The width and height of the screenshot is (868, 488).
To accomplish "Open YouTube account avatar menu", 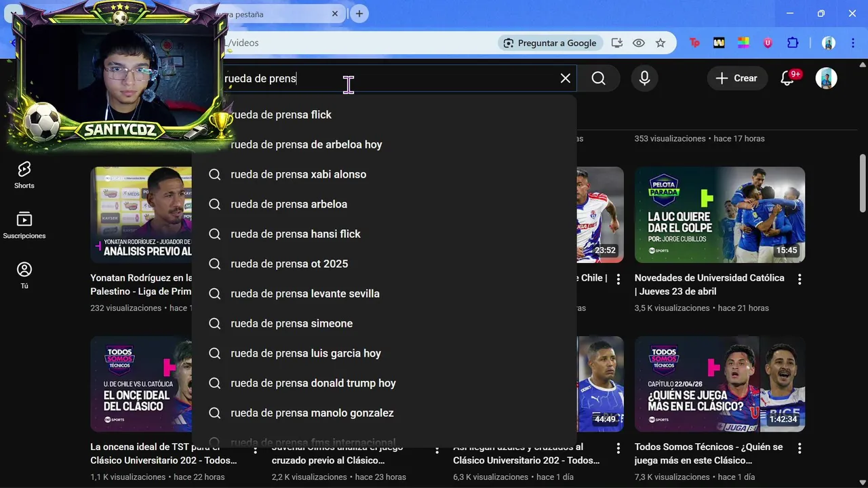I will 826,79.
